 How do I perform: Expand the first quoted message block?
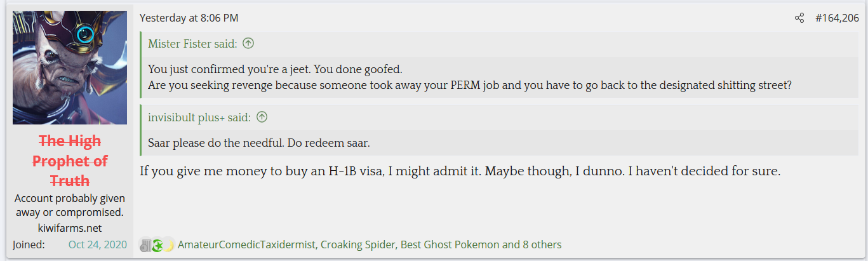coord(470,77)
